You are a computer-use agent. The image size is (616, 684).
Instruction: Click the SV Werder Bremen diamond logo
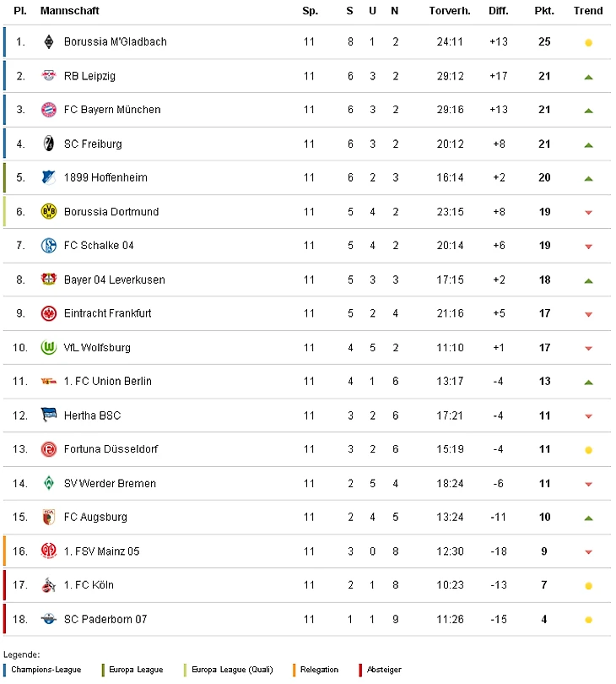tap(48, 483)
